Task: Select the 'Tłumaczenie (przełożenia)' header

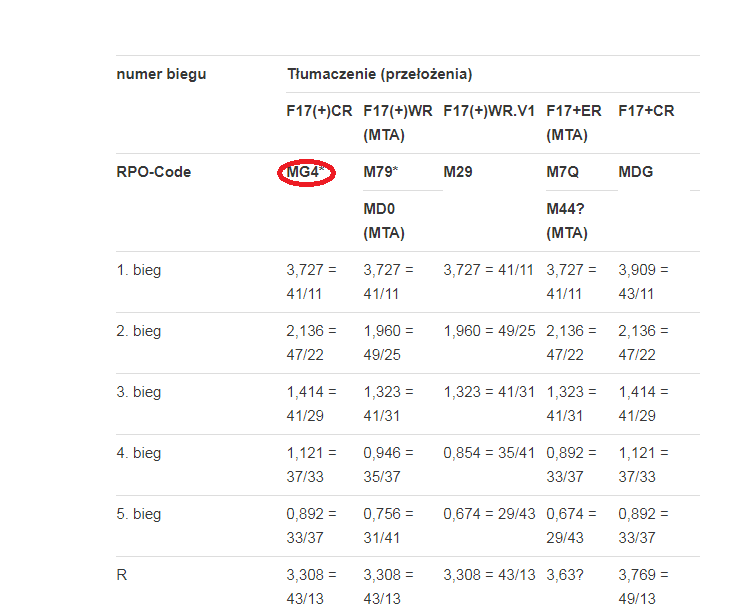Action: tap(380, 74)
